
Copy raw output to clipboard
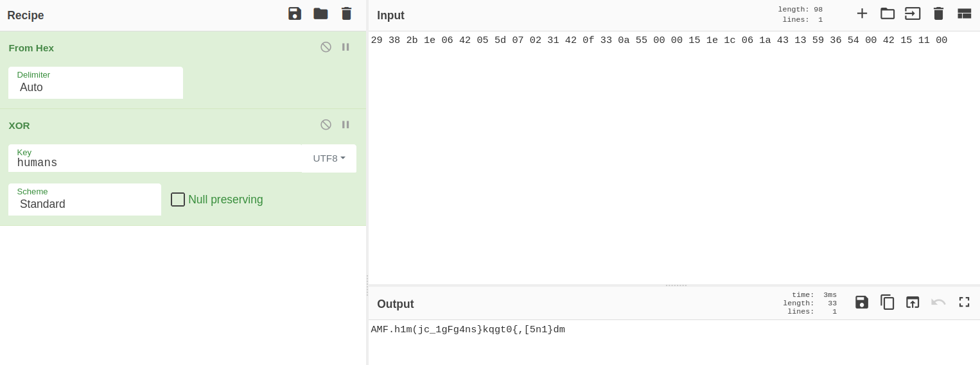click(x=888, y=302)
